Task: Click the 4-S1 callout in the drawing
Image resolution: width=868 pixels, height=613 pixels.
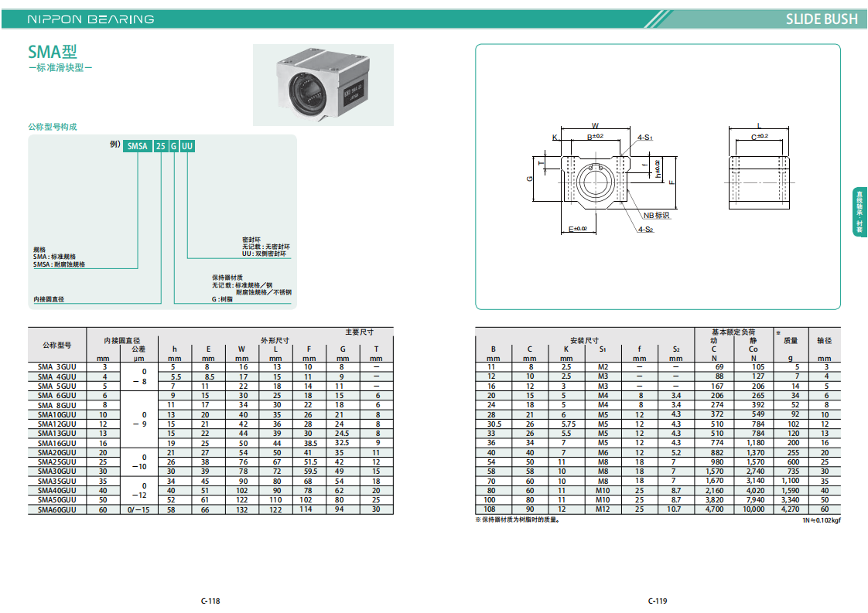Action: tap(645, 137)
